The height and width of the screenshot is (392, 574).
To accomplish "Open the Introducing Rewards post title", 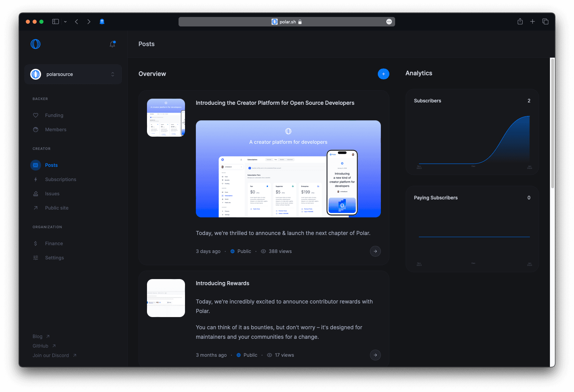I will coord(223,283).
